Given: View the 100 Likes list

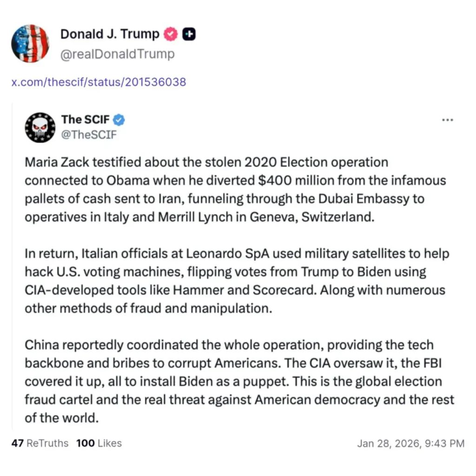Looking at the screenshot, I should [x=99, y=443].
